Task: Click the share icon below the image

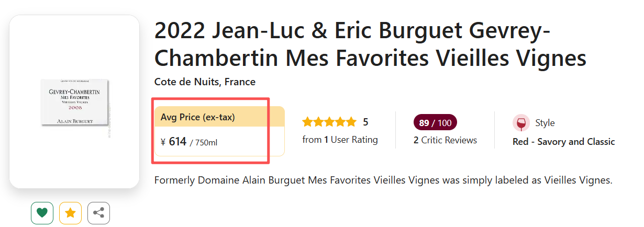Action: click(x=98, y=213)
